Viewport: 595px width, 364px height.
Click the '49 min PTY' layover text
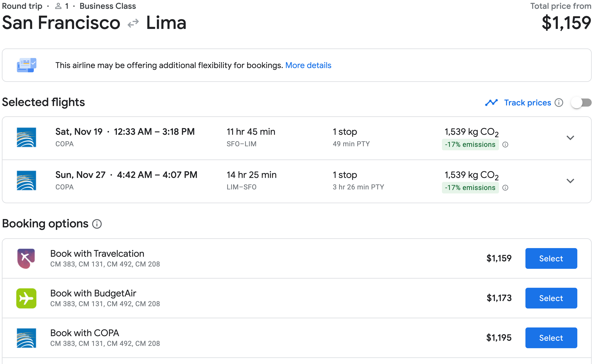351,144
